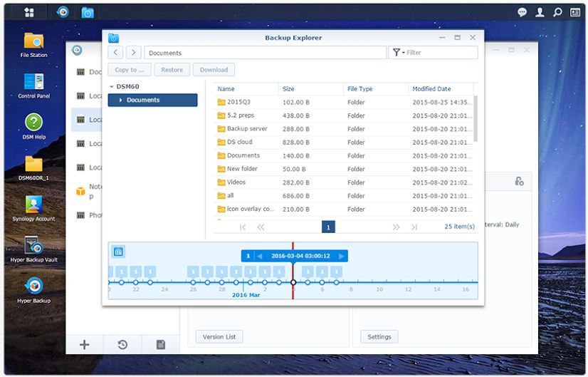
Task: Select the New folder entry
Action: 344,169
